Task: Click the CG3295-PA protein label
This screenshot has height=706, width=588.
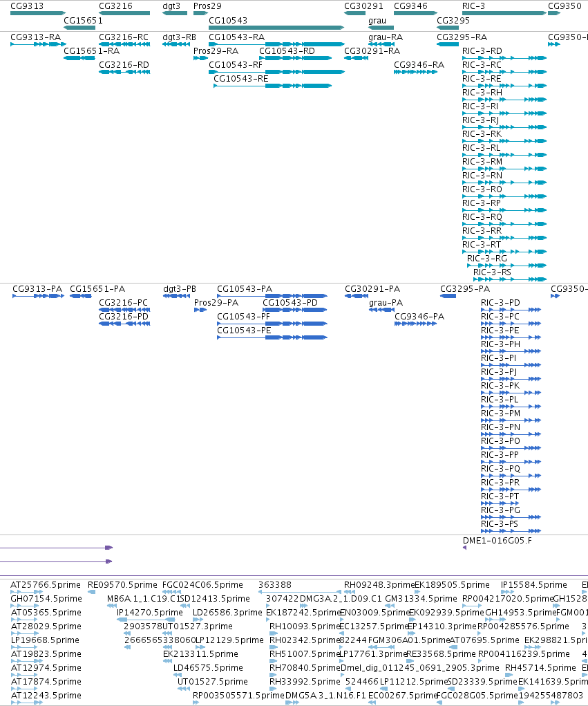Action: coord(465,288)
